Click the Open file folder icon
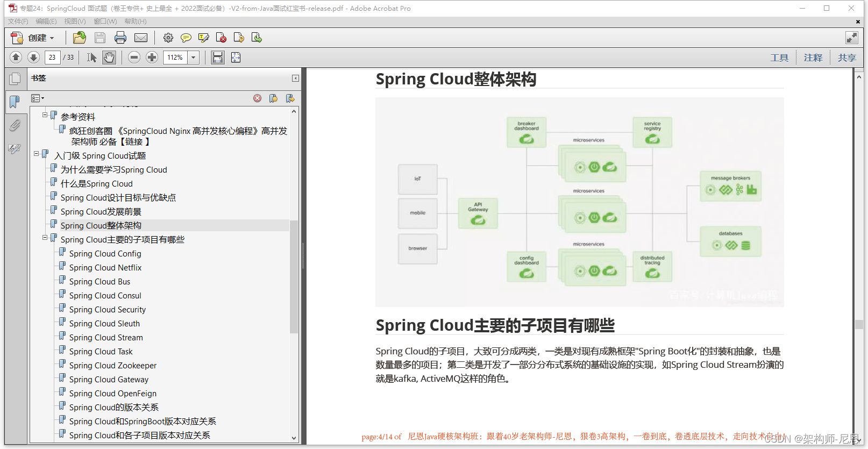Image resolution: width=868 pixels, height=449 pixels. click(x=80, y=38)
